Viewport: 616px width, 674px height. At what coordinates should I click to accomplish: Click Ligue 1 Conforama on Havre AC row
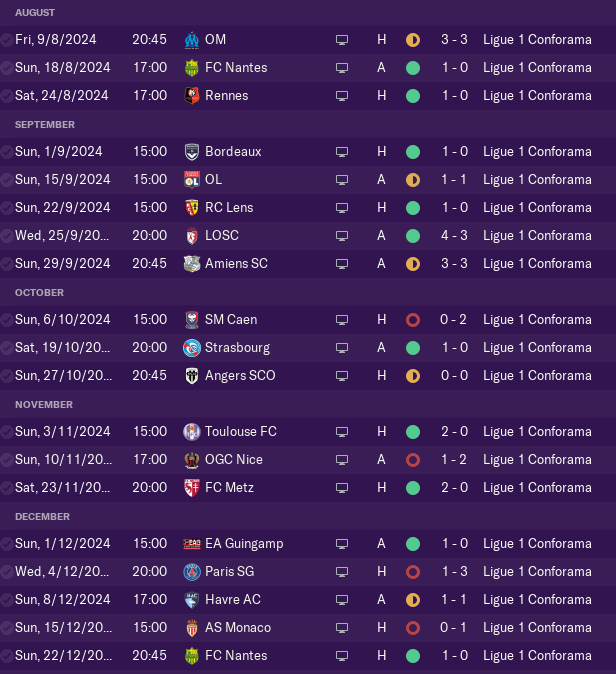(537, 600)
